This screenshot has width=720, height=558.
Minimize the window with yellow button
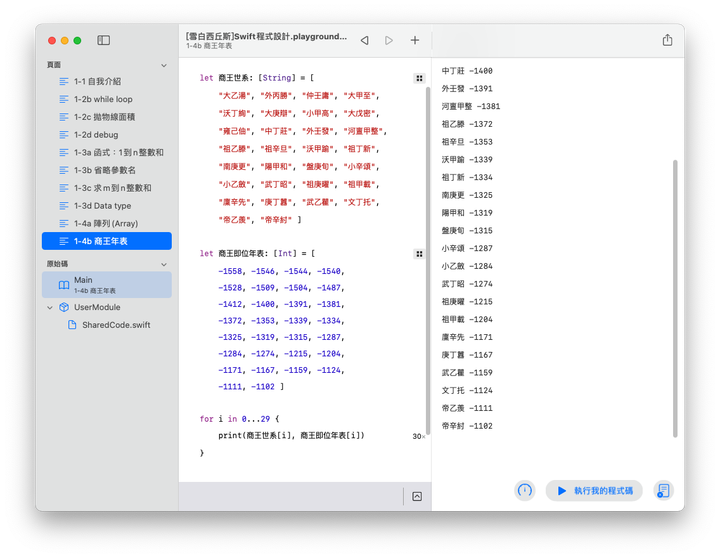pos(65,40)
